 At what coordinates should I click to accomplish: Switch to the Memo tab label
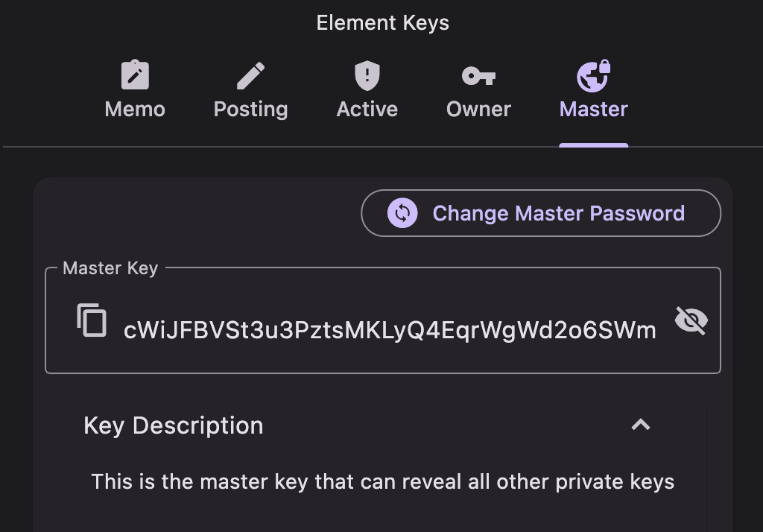[135, 110]
